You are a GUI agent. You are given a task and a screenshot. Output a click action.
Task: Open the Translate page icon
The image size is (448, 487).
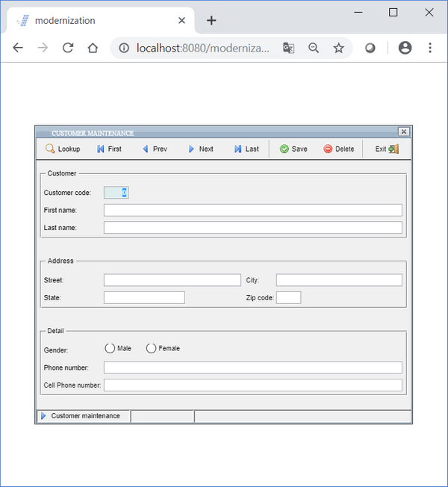288,48
